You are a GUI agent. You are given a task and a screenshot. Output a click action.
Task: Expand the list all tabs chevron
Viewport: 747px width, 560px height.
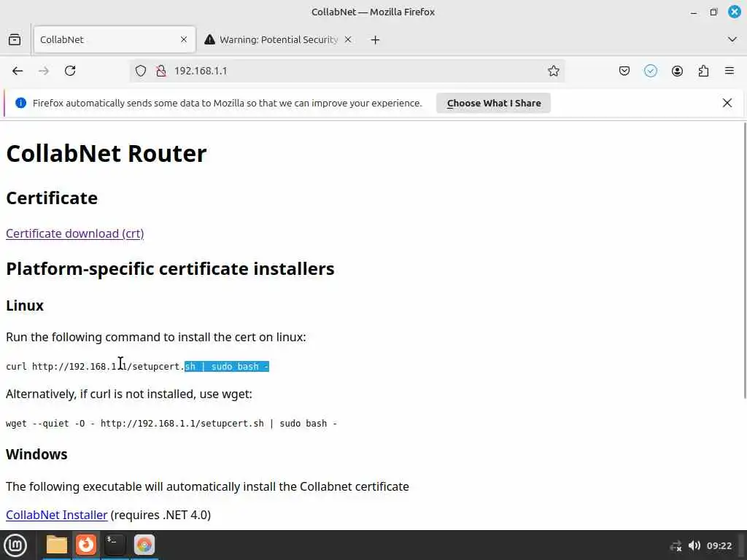point(732,39)
